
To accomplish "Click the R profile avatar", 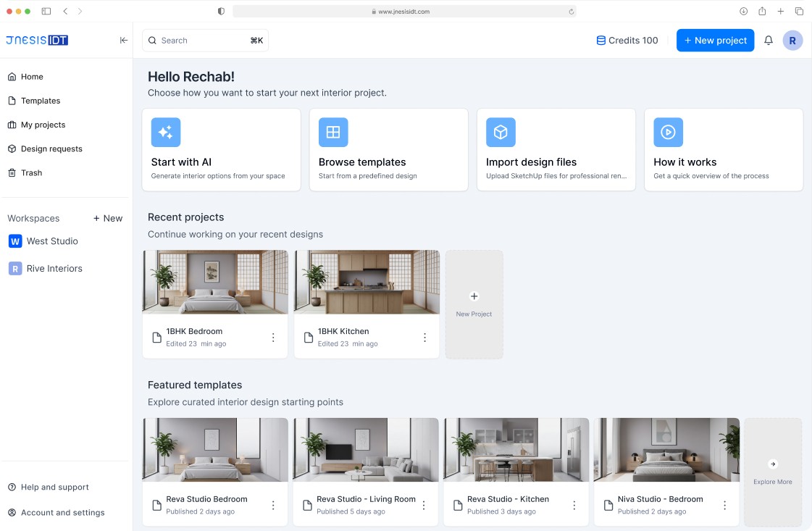I will click(793, 40).
